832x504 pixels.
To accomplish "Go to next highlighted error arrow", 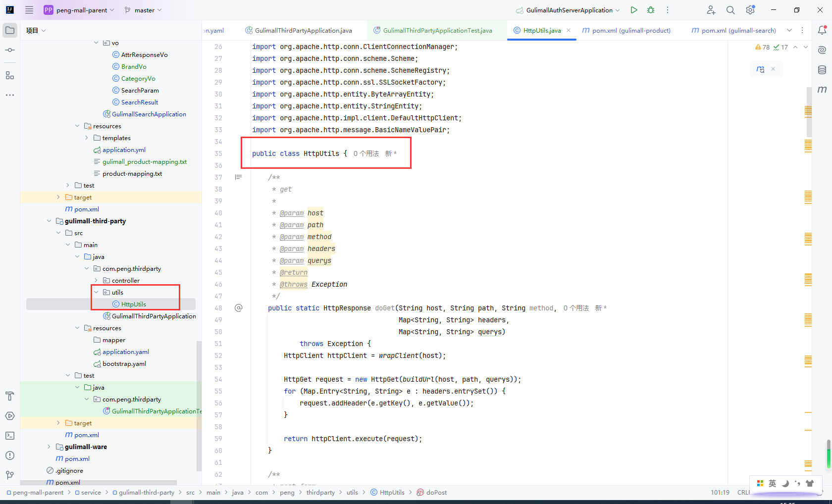I will click(806, 47).
